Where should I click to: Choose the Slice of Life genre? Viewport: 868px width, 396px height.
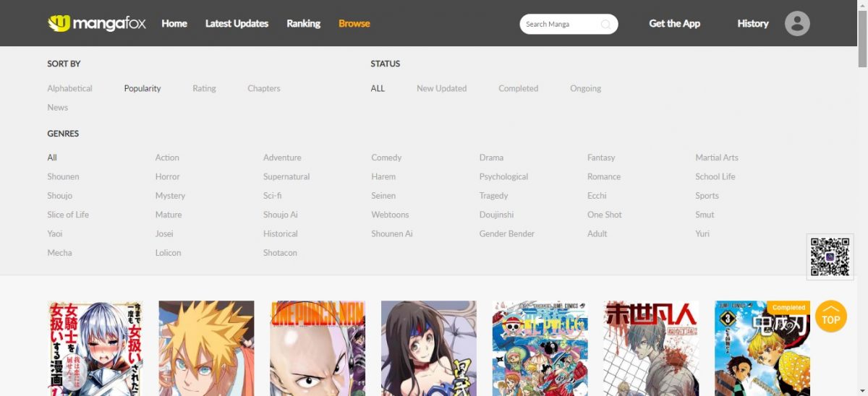pos(68,215)
